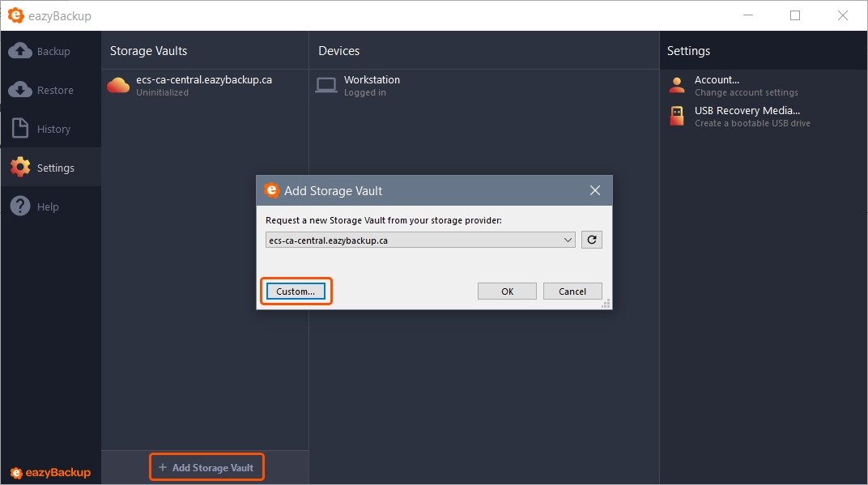Click the USB Recovery Media drive icon
868x485 pixels.
676,116
